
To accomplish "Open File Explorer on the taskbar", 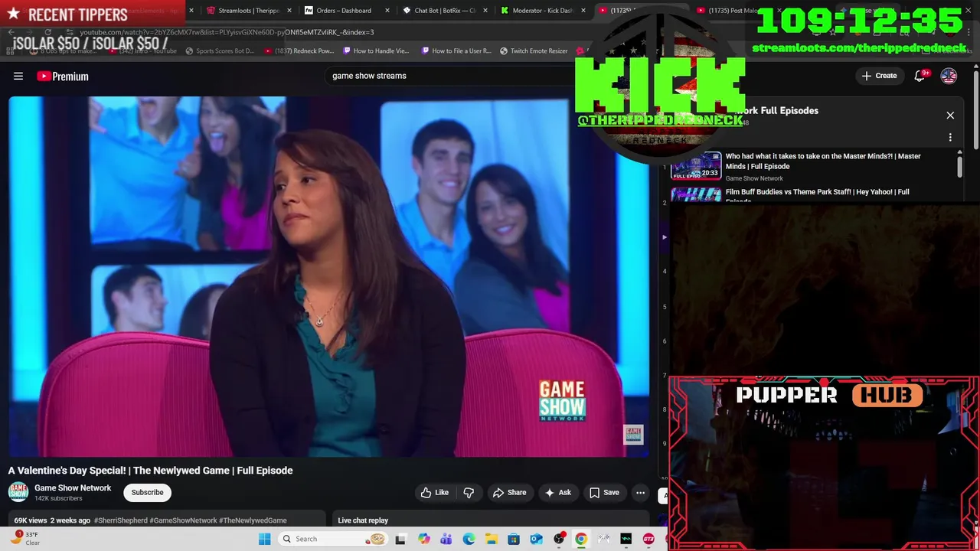I will tap(492, 539).
